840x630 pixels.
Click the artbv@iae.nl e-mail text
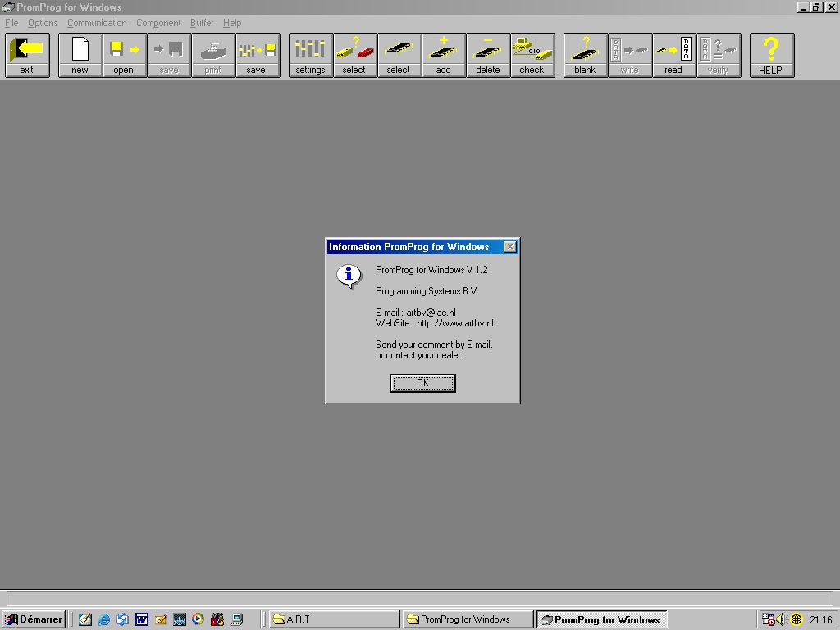pyautogui.click(x=431, y=313)
